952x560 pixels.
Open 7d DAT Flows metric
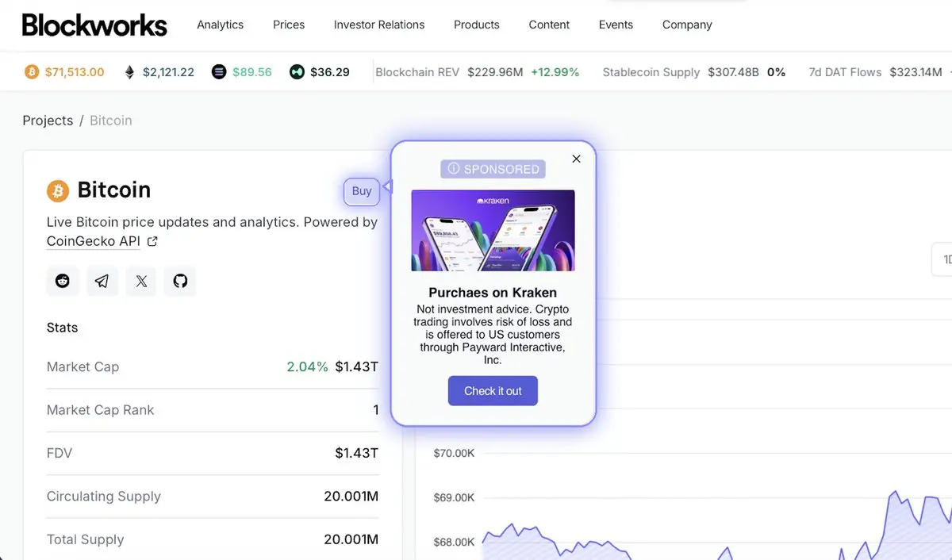[845, 72]
